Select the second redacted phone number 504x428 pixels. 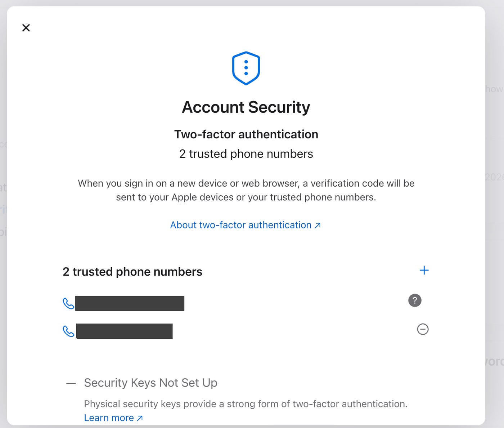(x=125, y=331)
